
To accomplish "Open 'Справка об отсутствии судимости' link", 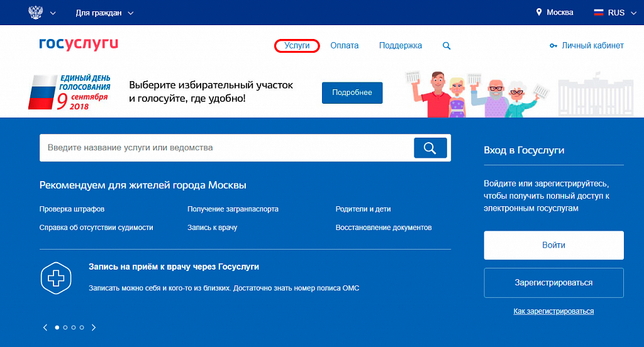I will pyautogui.click(x=96, y=228).
